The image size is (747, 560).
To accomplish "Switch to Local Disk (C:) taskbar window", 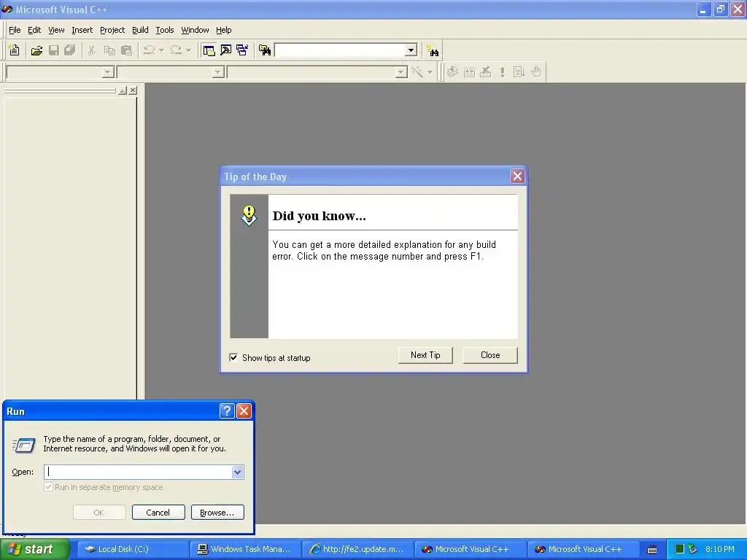I will 133,549.
